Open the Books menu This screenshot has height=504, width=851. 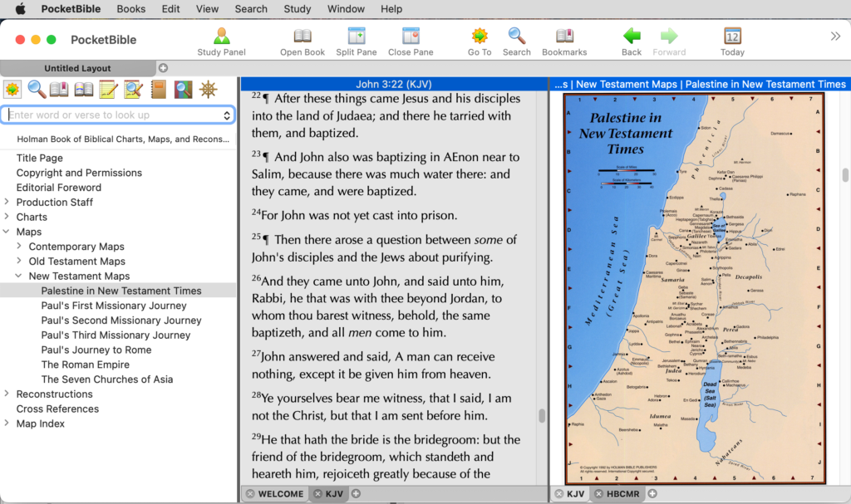[x=130, y=8]
